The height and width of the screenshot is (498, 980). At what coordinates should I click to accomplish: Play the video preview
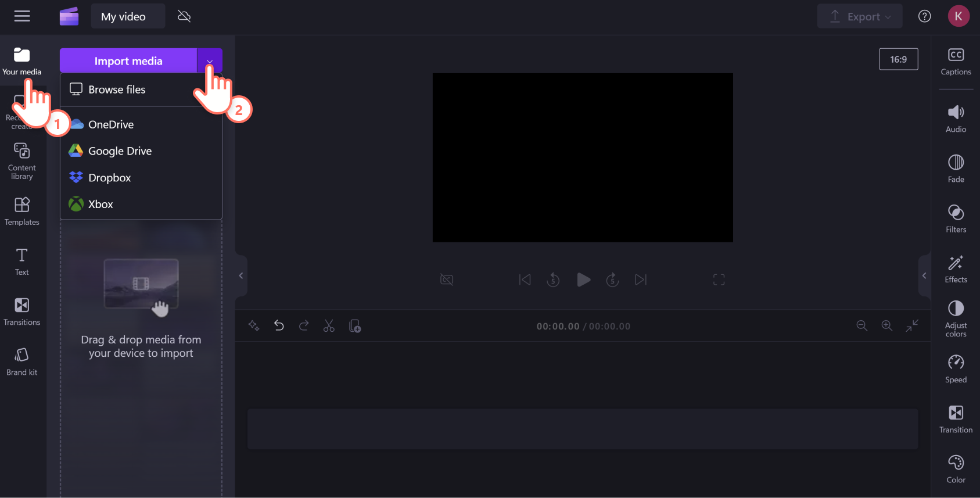coord(583,280)
